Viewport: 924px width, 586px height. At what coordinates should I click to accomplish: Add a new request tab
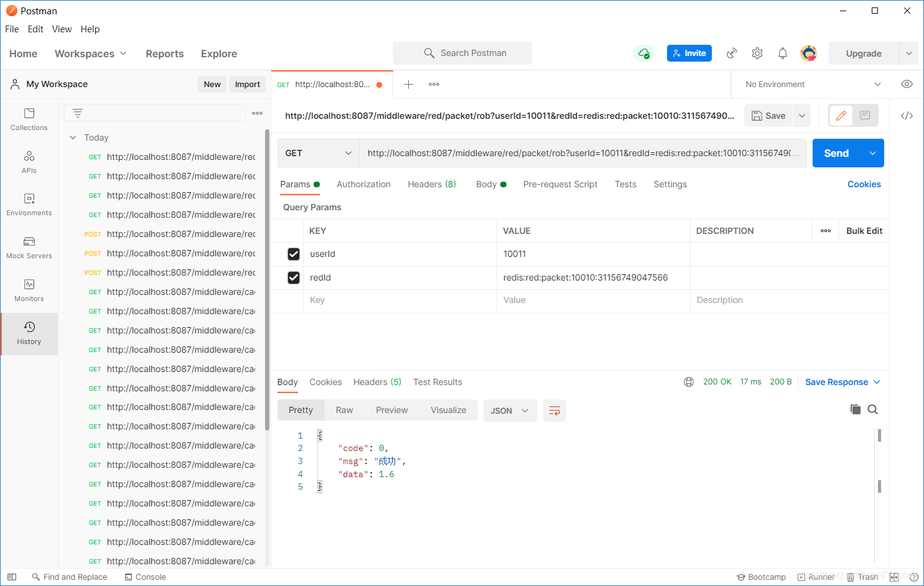408,84
